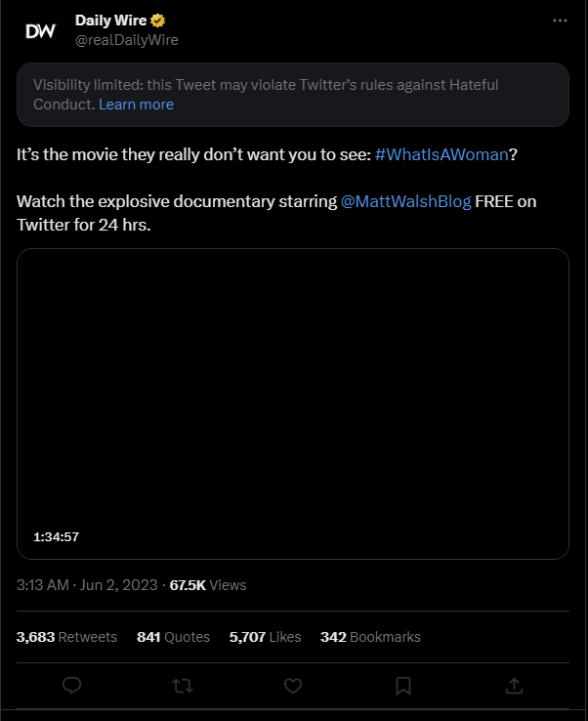Open Daily Wire display name profile
The height and width of the screenshot is (721, 588).
(110, 21)
